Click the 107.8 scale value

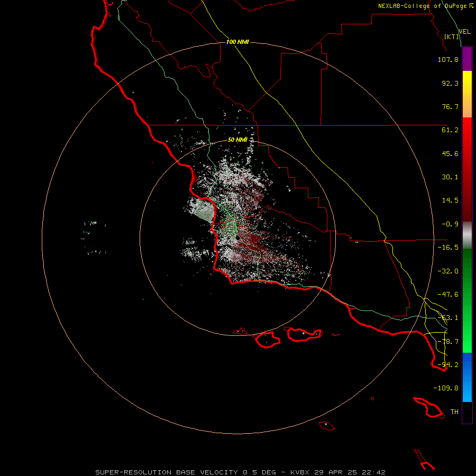(x=448, y=59)
